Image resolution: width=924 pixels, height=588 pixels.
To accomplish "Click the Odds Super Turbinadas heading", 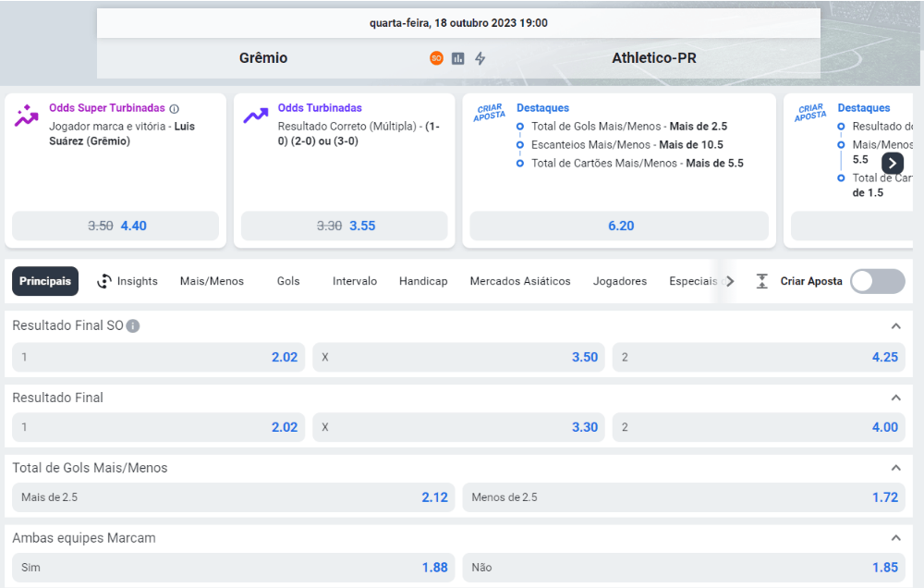I will pos(106,108).
